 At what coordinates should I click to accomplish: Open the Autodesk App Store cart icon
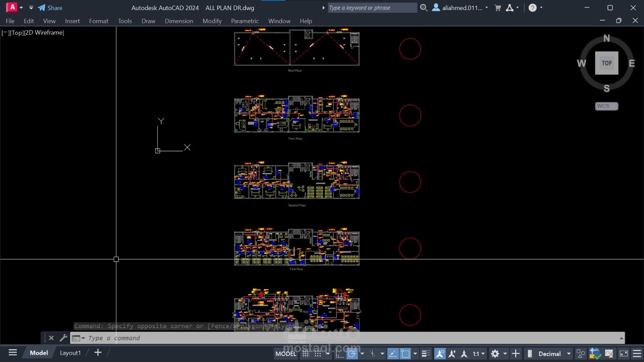pyautogui.click(x=498, y=8)
